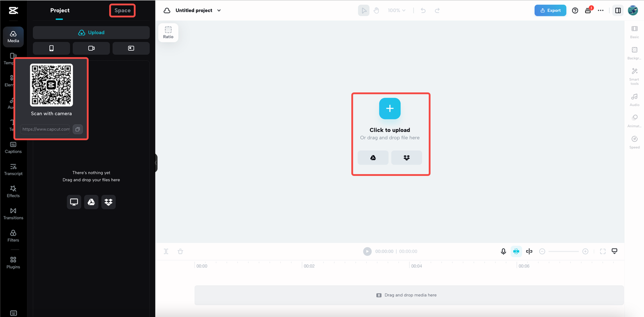Toggle the preview axis split icon
Image resolution: width=644 pixels, height=317 pixels.
[529, 251]
